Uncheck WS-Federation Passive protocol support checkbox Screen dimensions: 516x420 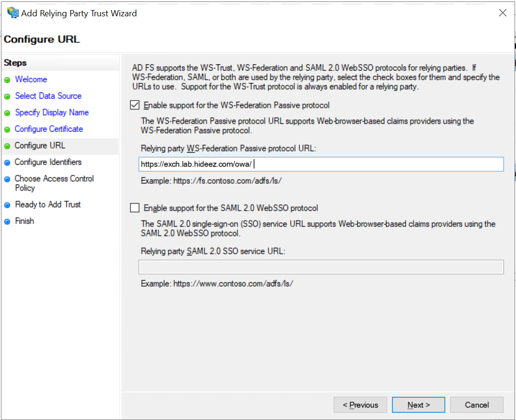pos(135,105)
